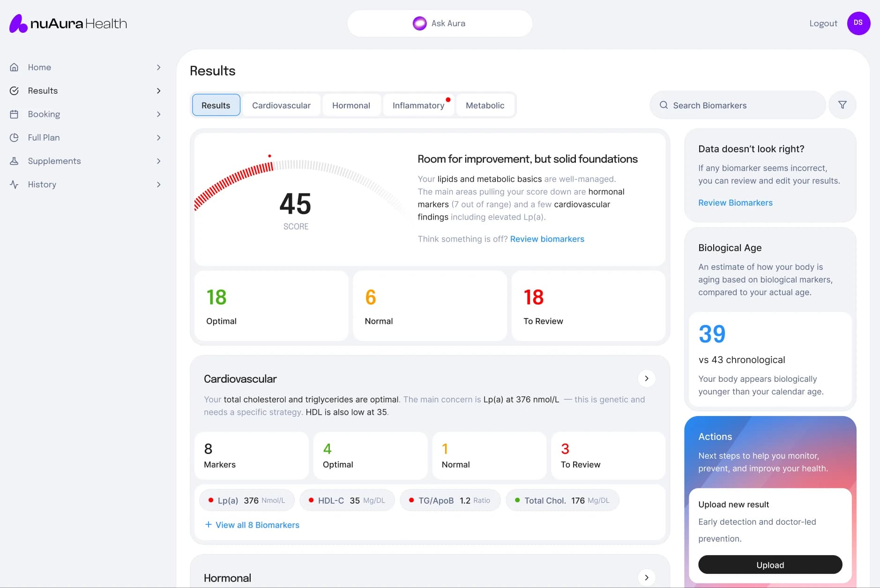Image resolution: width=880 pixels, height=588 pixels.
Task: Click the Hormonal section heading
Action: [x=227, y=578]
